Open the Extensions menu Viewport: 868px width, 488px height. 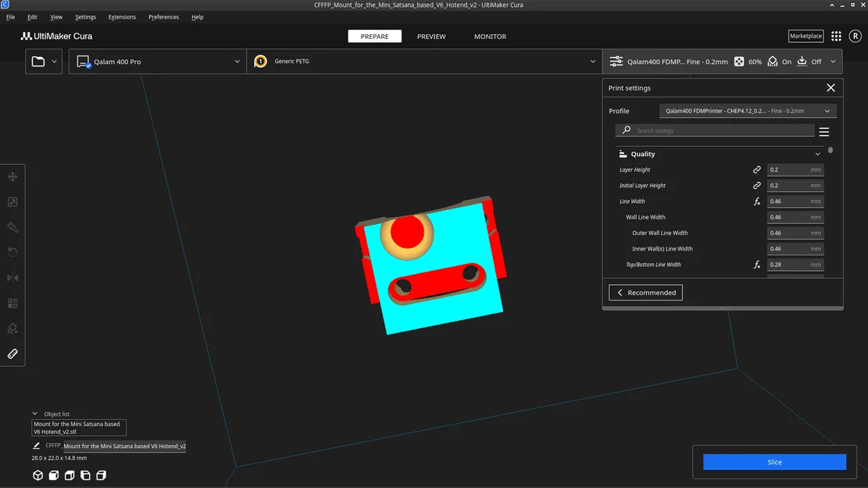122,17
